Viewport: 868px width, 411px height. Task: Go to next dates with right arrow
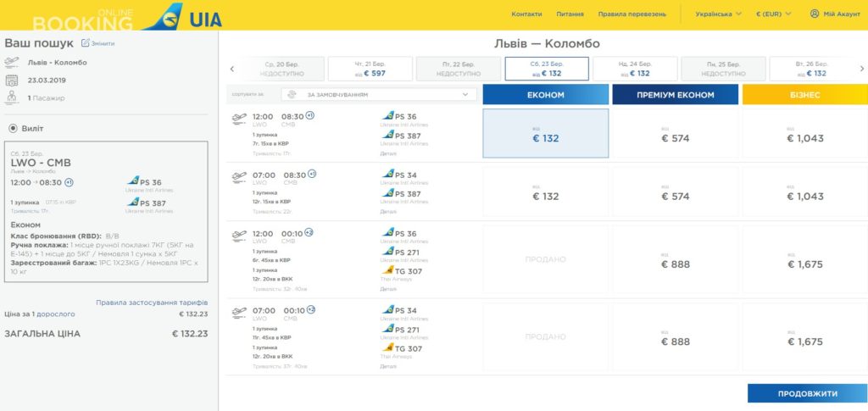coord(862,69)
